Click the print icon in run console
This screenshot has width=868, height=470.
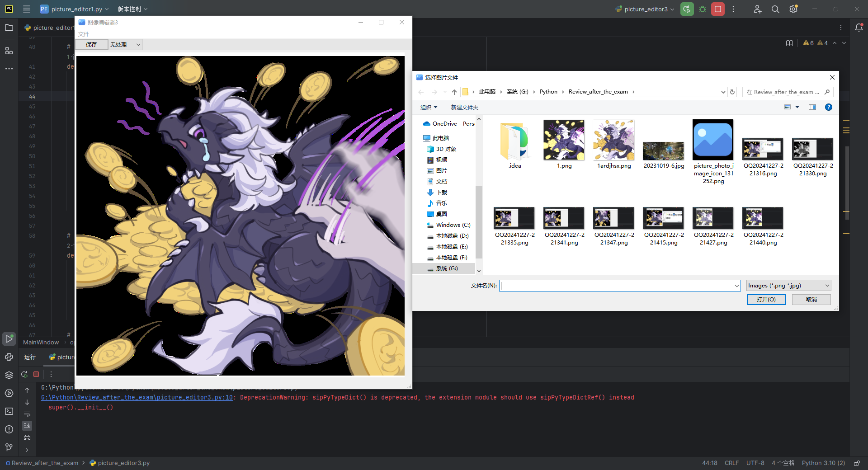27,437
